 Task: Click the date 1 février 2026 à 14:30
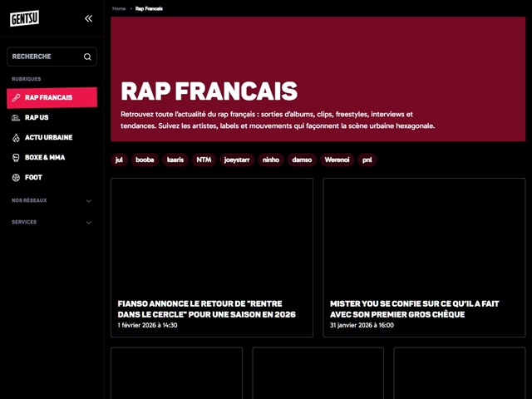point(148,325)
